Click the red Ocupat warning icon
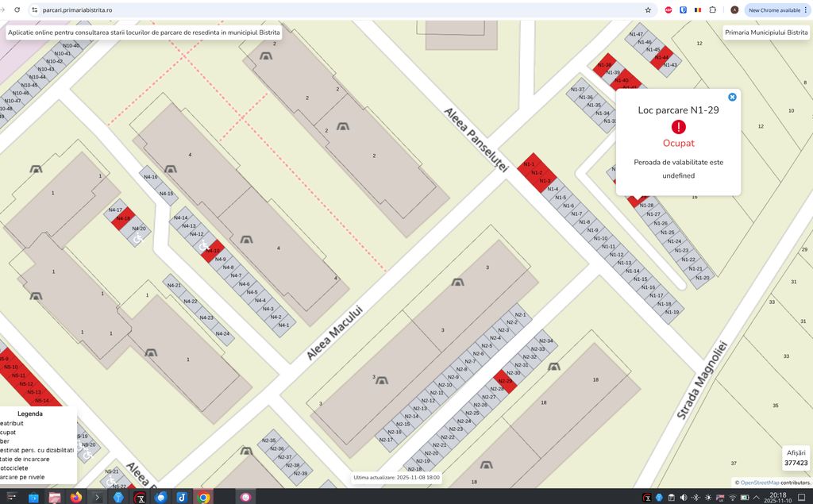Viewport: 813px width, 504px height. 678,127
